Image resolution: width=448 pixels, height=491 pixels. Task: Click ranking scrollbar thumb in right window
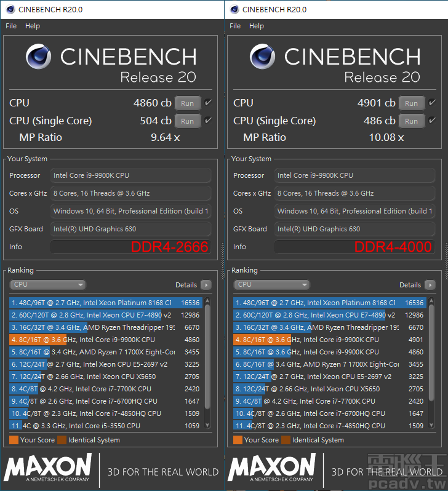pyautogui.click(x=431, y=353)
